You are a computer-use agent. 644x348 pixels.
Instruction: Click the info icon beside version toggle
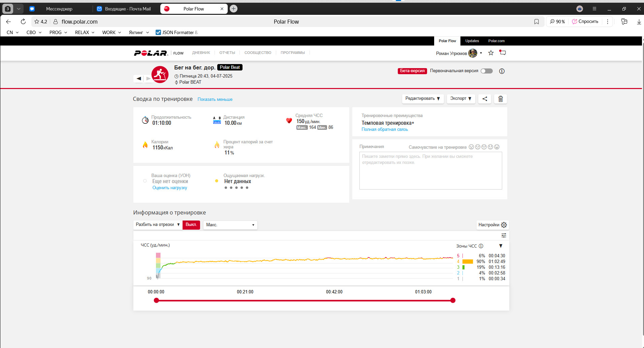point(502,71)
